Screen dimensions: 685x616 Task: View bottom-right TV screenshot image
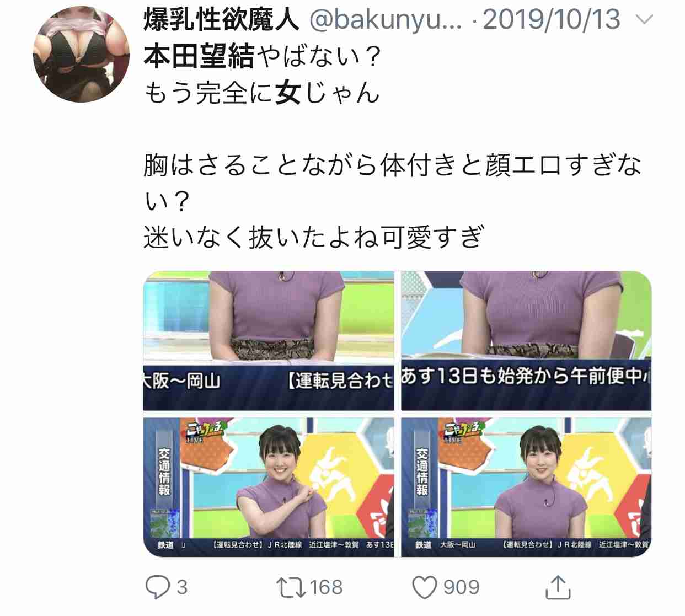(x=526, y=487)
